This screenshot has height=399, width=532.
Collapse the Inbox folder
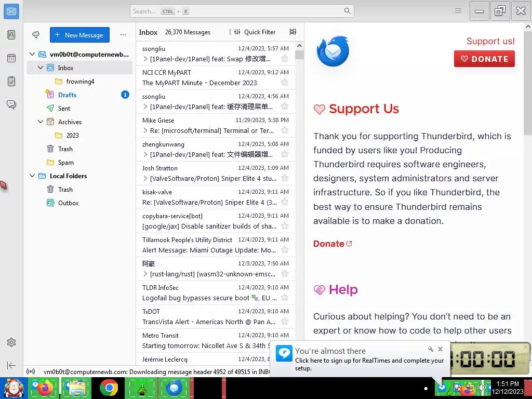click(41, 68)
